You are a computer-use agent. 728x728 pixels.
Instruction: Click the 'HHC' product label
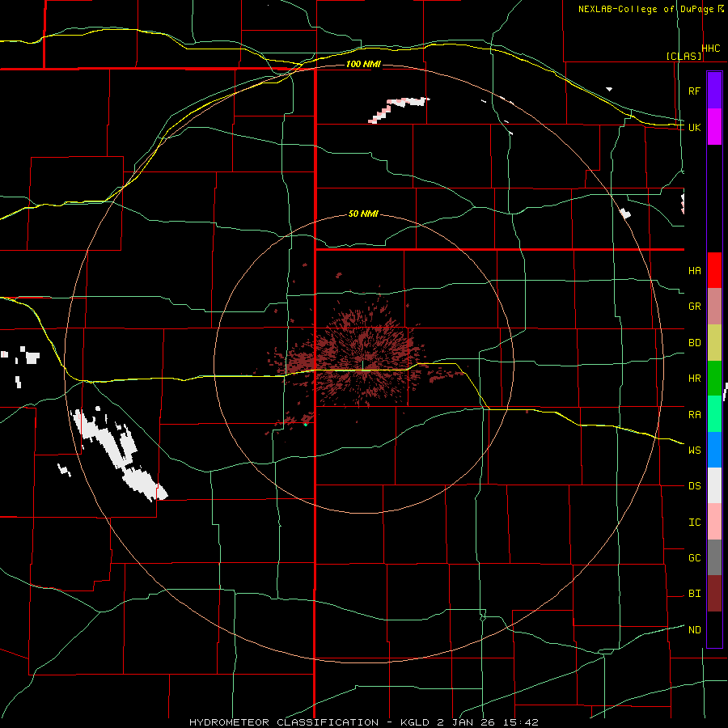711,49
